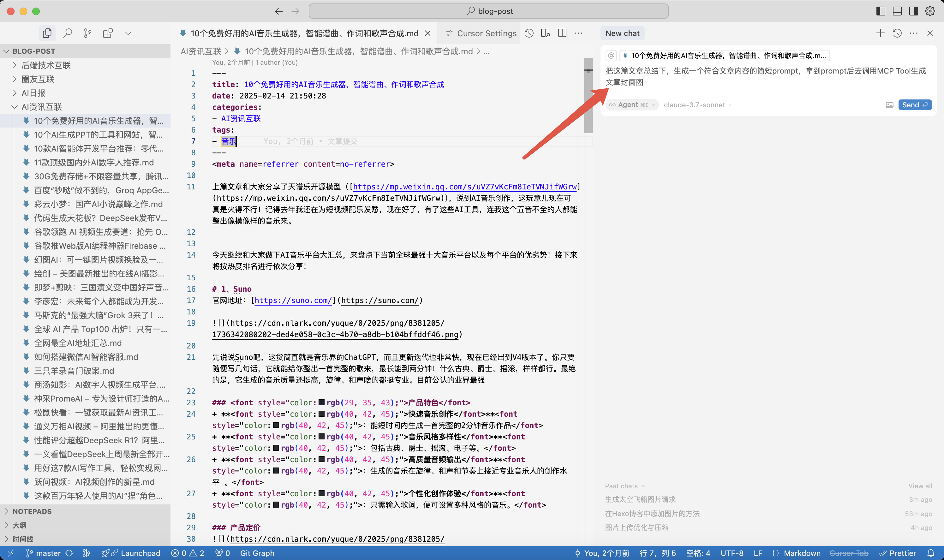The image size is (944, 560).
Task: Expand the 后端技术互联 folder
Action: pos(46,65)
